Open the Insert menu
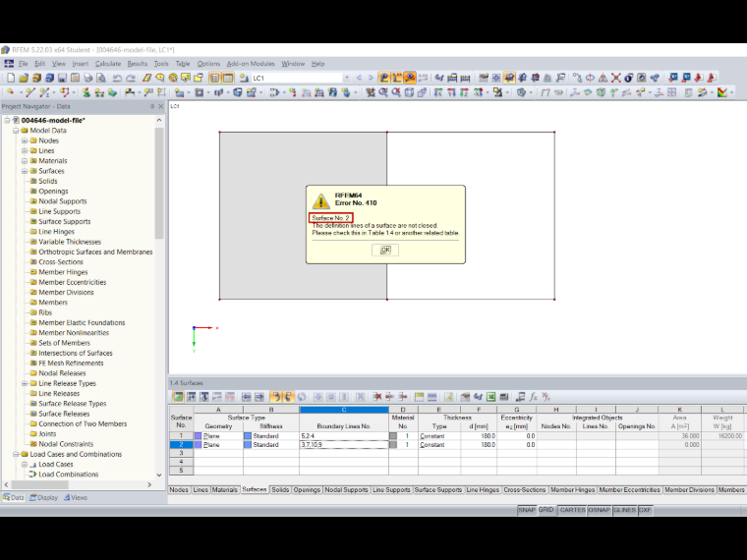Image resolution: width=747 pixels, height=560 pixels. point(80,63)
